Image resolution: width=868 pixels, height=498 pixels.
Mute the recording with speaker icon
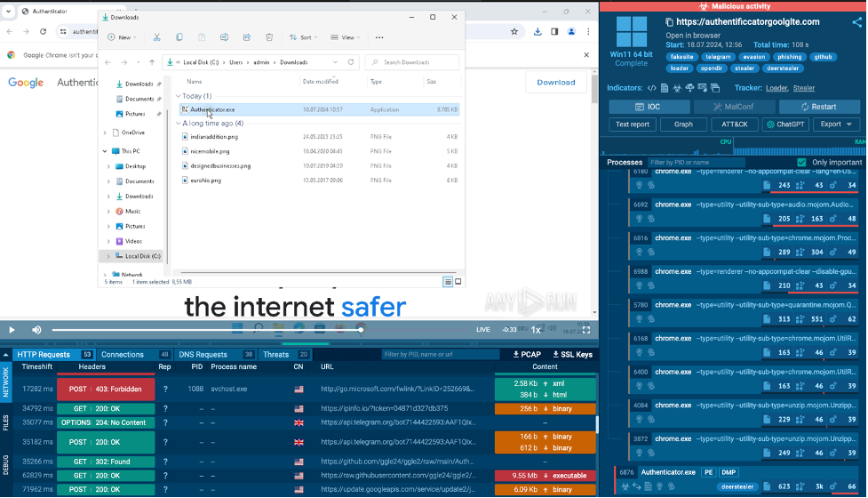click(x=36, y=330)
